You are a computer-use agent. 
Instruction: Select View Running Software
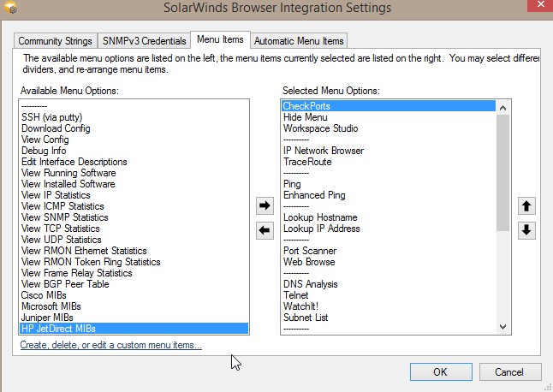[134, 173]
